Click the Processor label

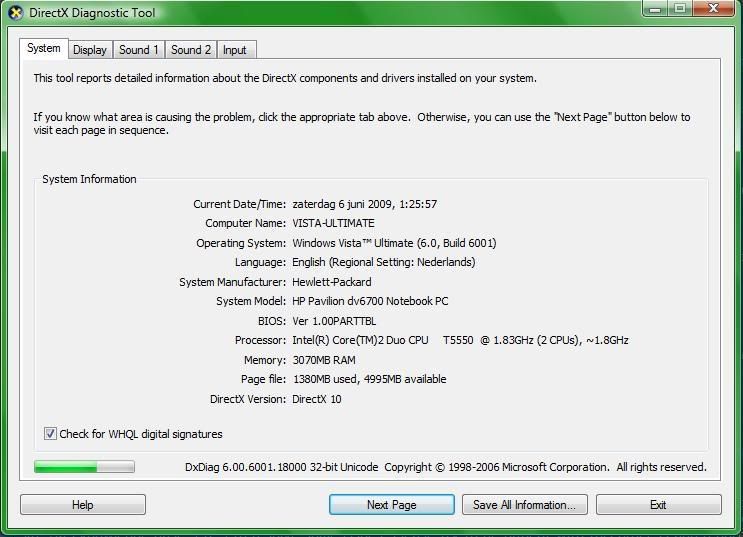261,340
